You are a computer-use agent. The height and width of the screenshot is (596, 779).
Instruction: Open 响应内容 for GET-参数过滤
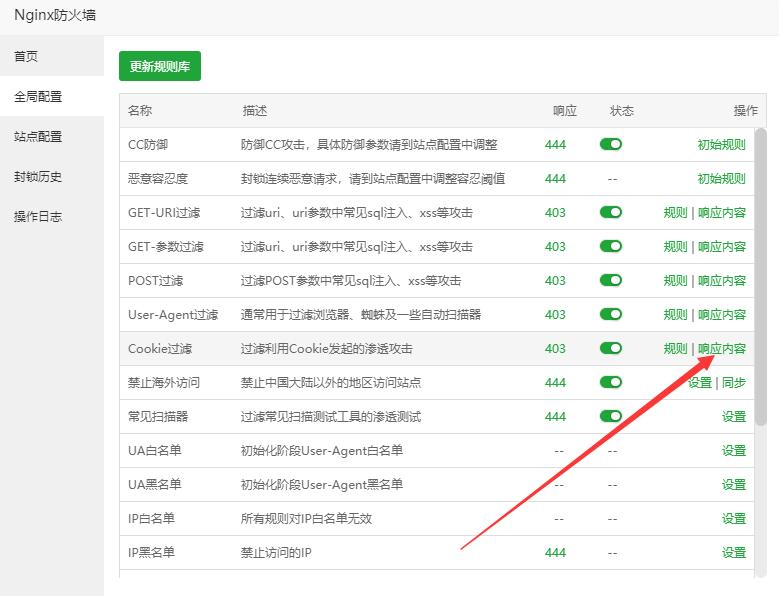coord(722,246)
